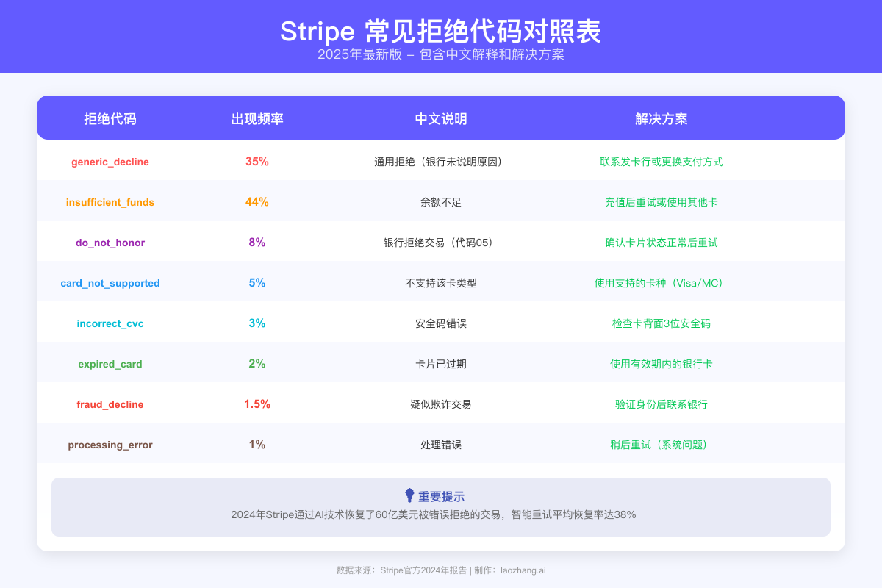Click the 2% frequency value
Screen dimensions: 882x588
(x=257, y=364)
